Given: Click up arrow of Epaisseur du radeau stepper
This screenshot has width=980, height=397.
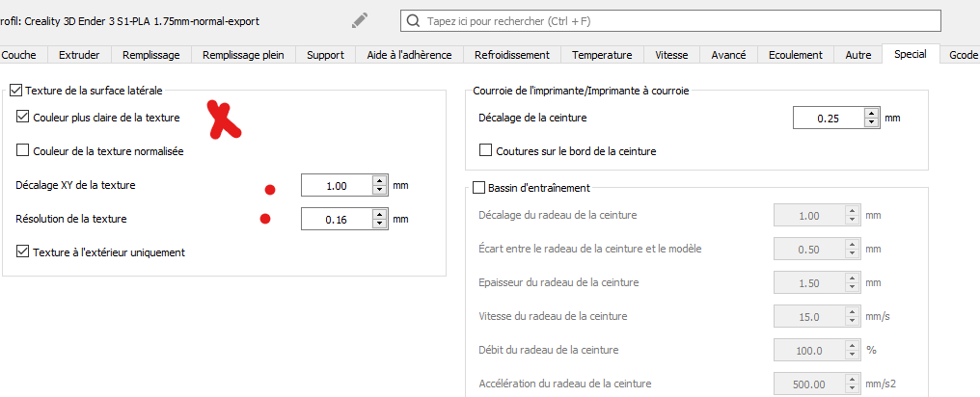Looking at the screenshot, I should [852, 278].
